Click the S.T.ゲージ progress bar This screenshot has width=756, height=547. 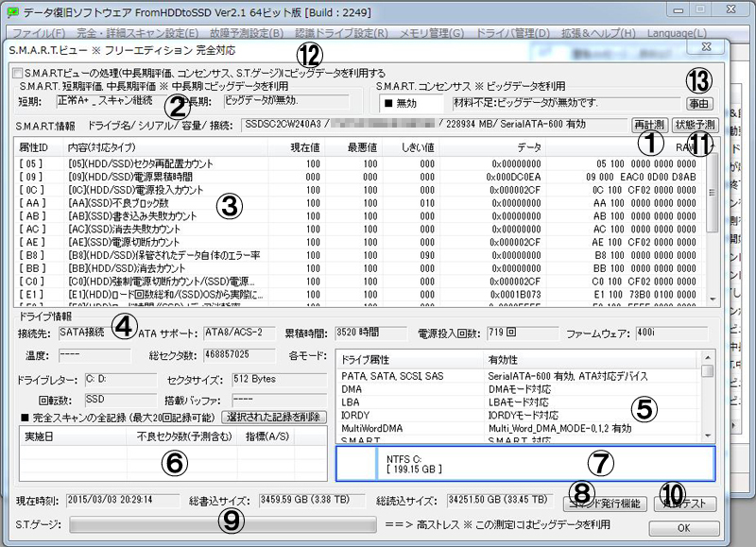(223, 524)
